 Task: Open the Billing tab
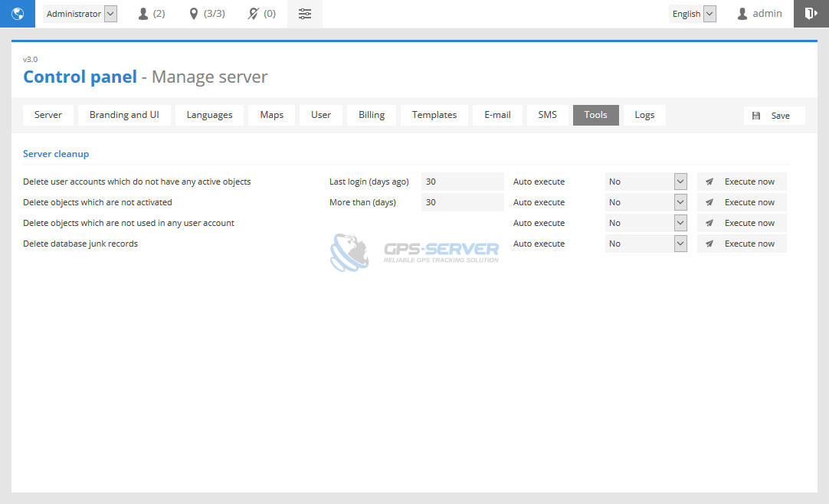click(372, 115)
